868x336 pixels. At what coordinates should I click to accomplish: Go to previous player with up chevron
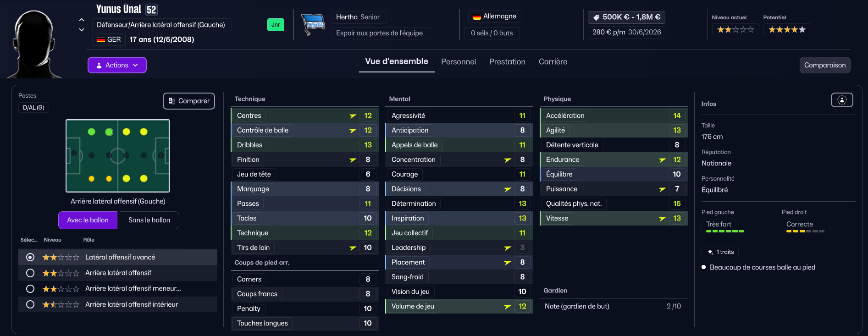coord(82,20)
